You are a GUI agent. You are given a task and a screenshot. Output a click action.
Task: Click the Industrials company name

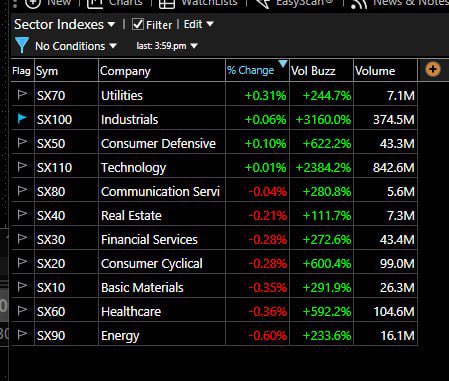click(130, 120)
